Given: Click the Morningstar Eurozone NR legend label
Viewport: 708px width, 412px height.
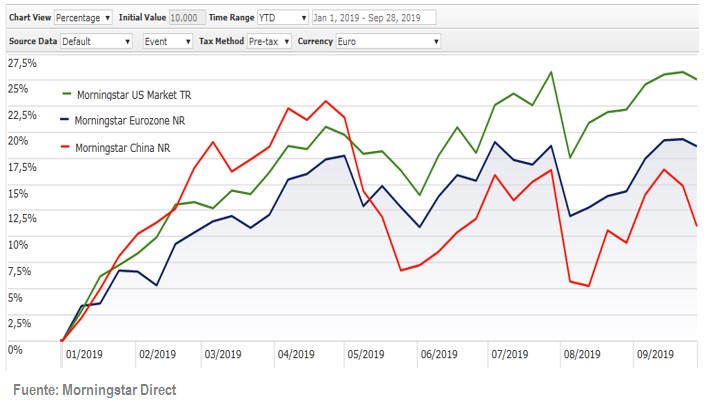Looking at the screenshot, I should click(137, 121).
